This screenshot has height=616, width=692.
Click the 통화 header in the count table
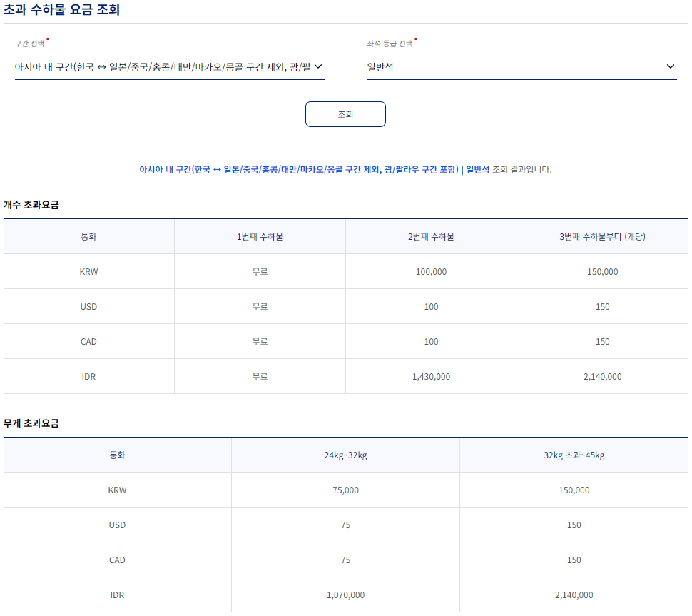point(88,236)
